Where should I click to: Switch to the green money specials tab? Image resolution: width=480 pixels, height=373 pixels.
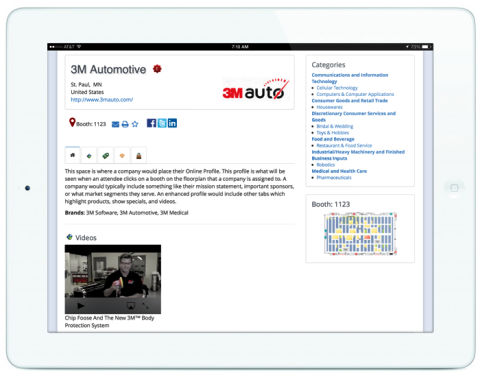click(106, 156)
